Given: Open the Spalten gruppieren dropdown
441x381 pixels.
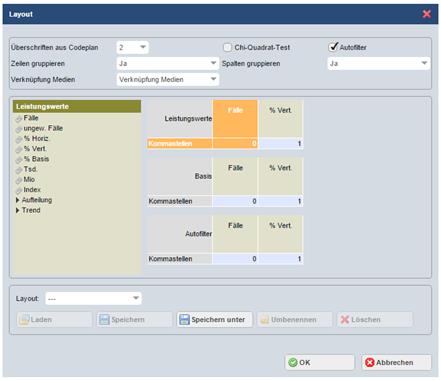Looking at the screenshot, I should tap(379, 63).
